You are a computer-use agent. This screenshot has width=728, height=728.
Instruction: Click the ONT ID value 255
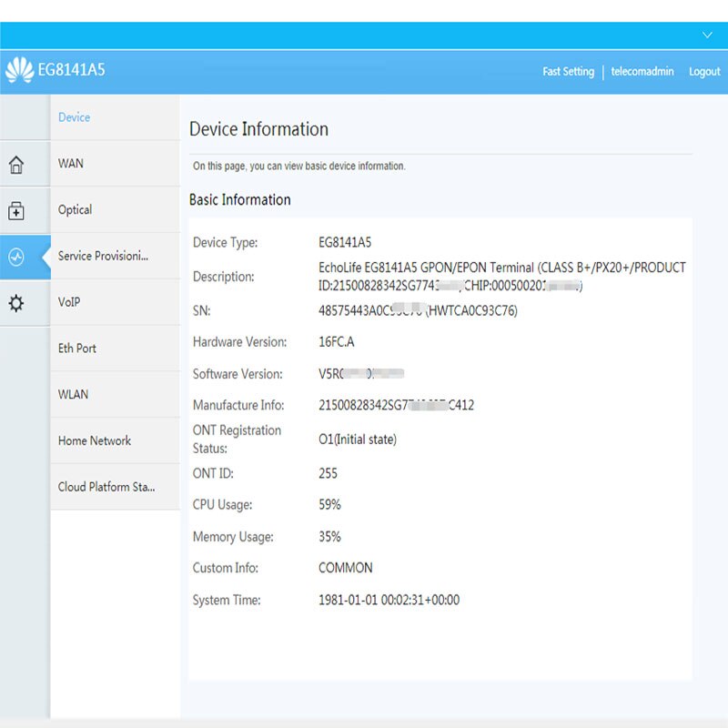(328, 473)
